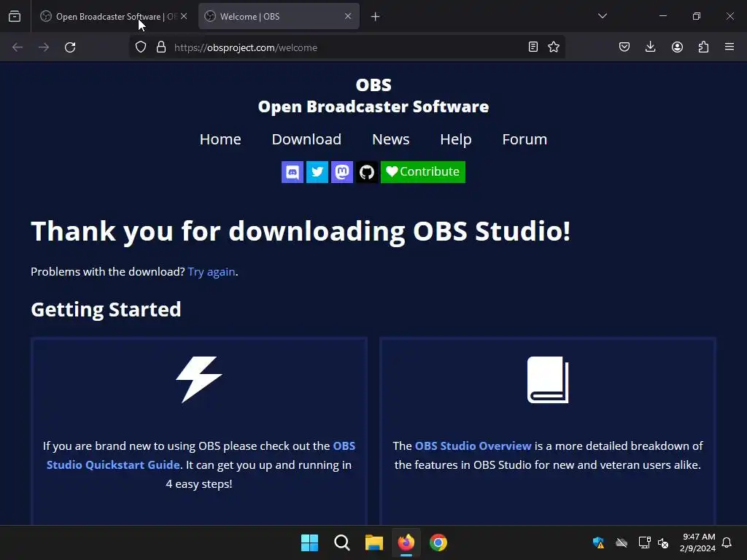Open the OBS Studio Quickstart Guide link
Screen dimensions: 747x560
[x=201, y=455]
